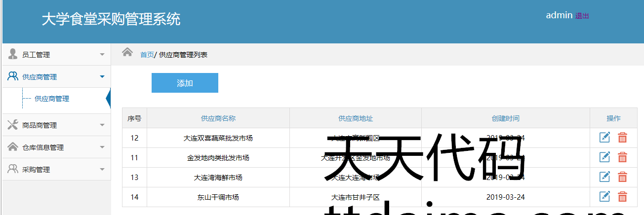
Task: Select 供应商管理 submenu item
Action: coord(52,99)
